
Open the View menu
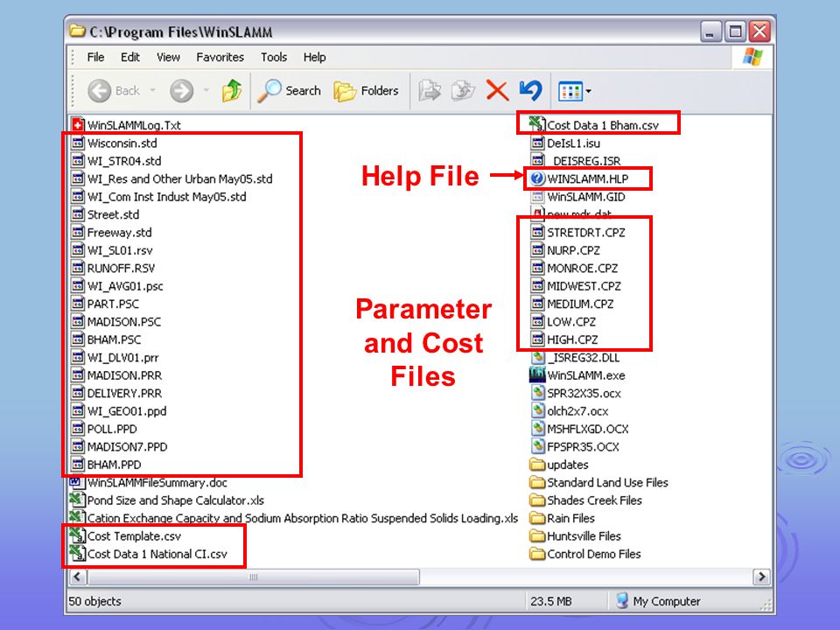168,58
